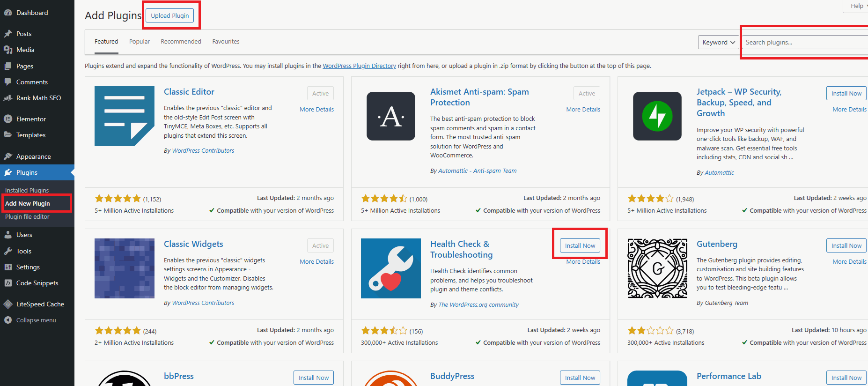Image resolution: width=868 pixels, height=386 pixels.
Task: Open the bbPress title link
Action: (179, 376)
